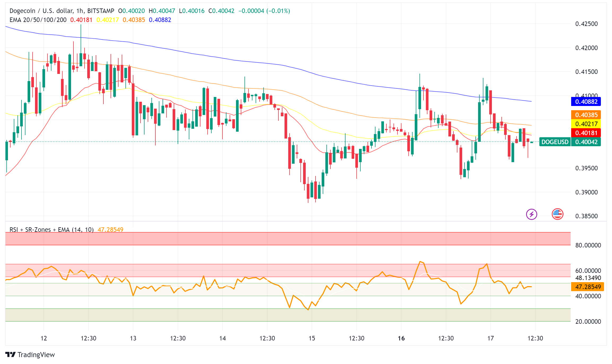Click the blue 0.40882 EMA 200 price flag
Image resolution: width=612 pixels, height=364 pixels.
tap(586, 101)
